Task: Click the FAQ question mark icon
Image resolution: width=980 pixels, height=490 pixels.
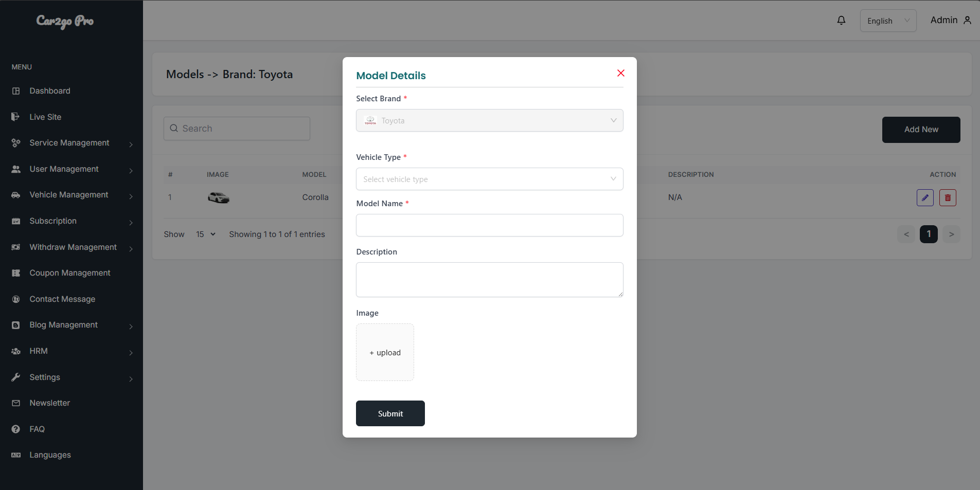Action: (16, 429)
